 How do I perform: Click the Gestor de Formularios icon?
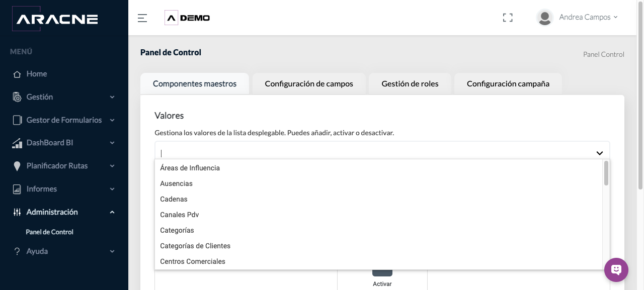[x=17, y=120]
